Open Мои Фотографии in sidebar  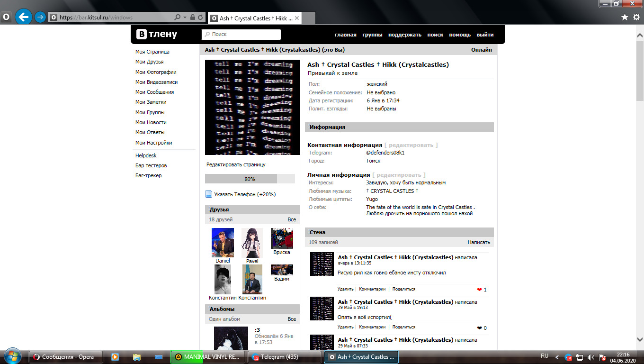tap(156, 72)
